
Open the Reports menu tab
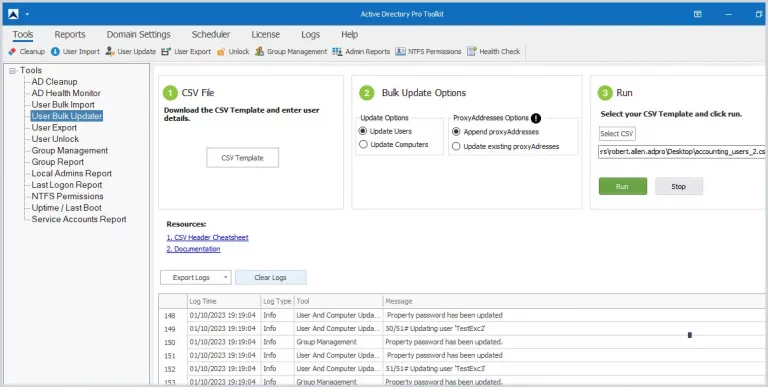[x=70, y=35]
